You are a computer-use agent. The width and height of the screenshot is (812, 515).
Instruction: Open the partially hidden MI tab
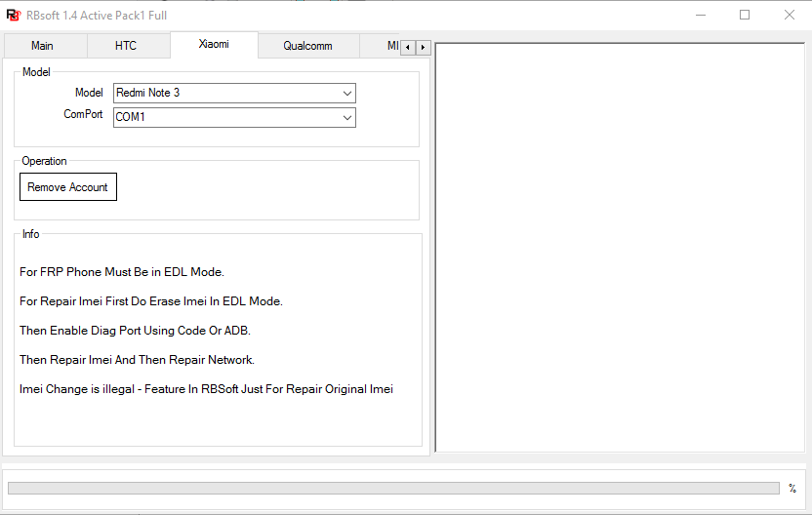390,46
